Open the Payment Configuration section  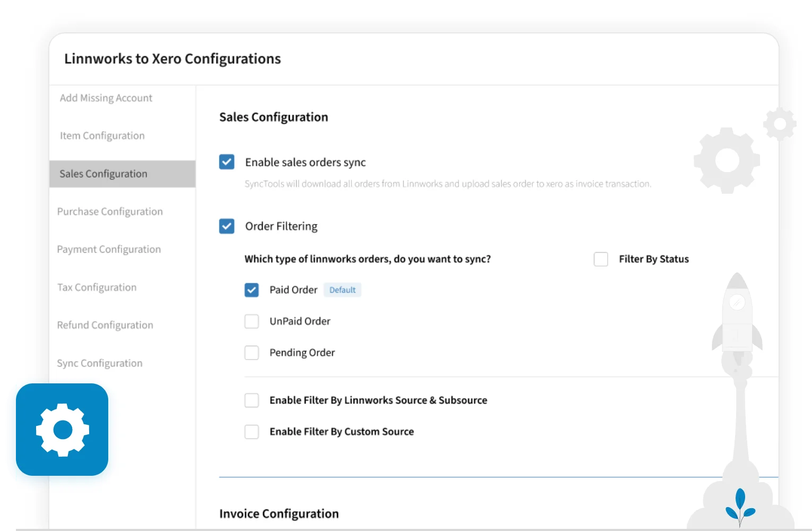(109, 250)
